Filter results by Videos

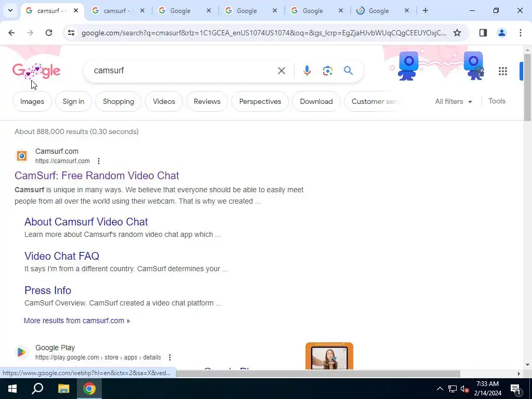coord(164,101)
